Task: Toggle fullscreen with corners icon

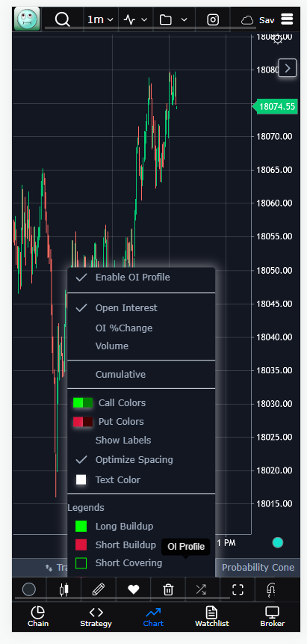Action: tap(238, 590)
